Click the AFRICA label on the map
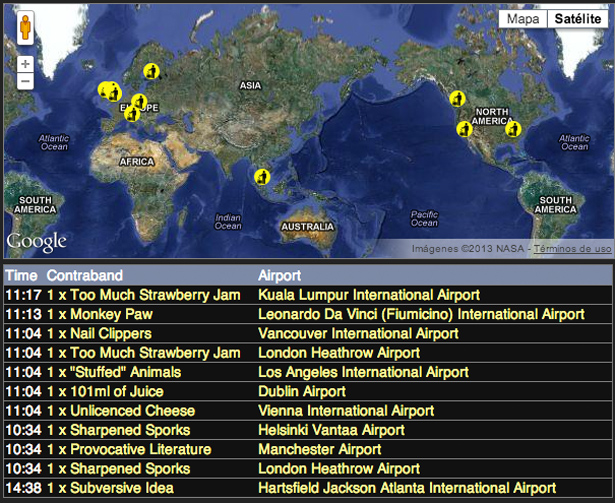The image size is (615, 503). [x=137, y=162]
